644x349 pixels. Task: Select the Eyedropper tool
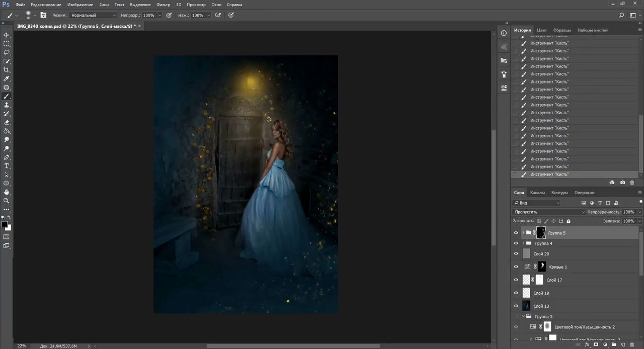7,79
